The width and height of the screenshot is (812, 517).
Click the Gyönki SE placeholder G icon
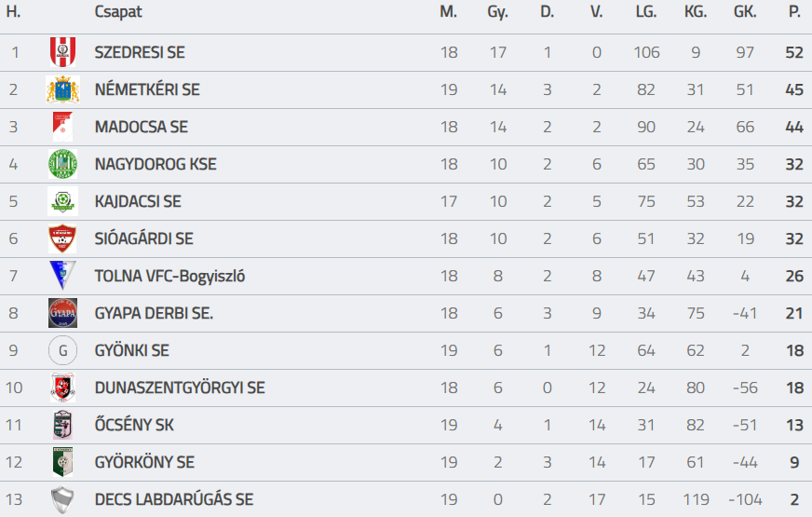pyautogui.click(x=62, y=350)
